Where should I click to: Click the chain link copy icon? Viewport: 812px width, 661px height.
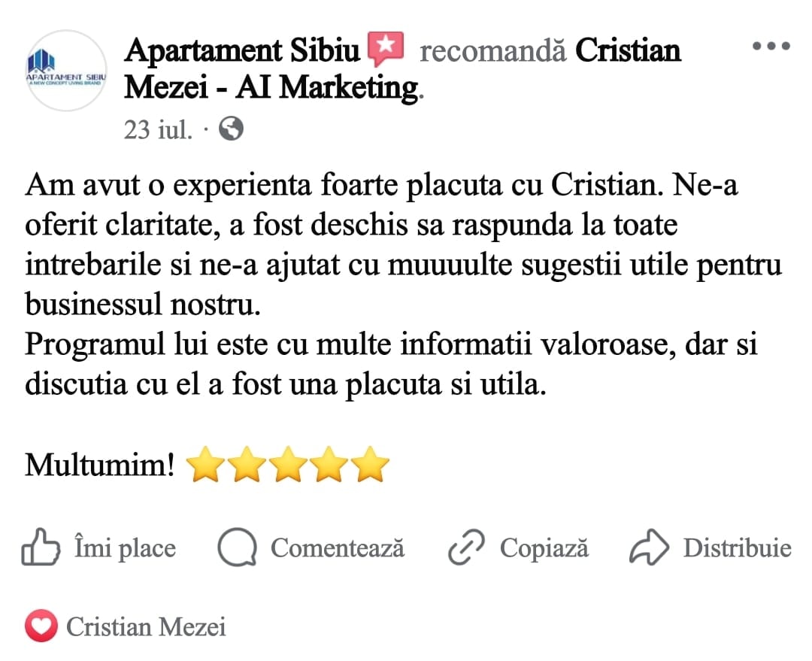(466, 547)
